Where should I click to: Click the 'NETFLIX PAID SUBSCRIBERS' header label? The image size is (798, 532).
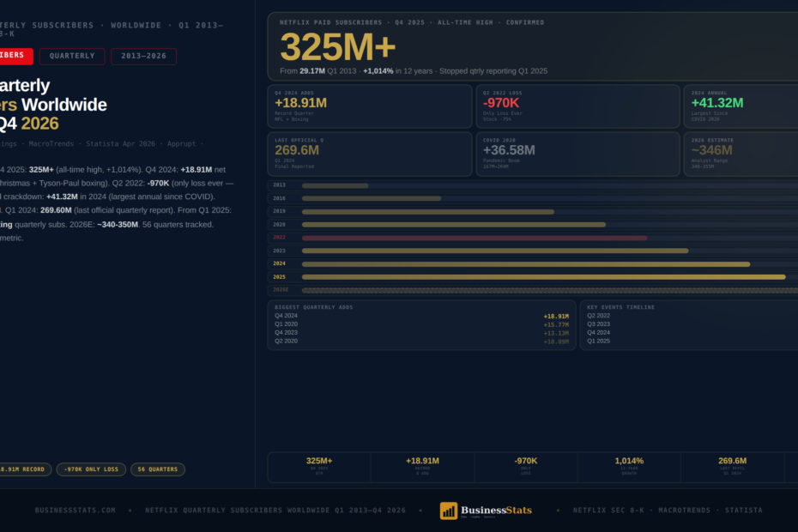click(331, 23)
